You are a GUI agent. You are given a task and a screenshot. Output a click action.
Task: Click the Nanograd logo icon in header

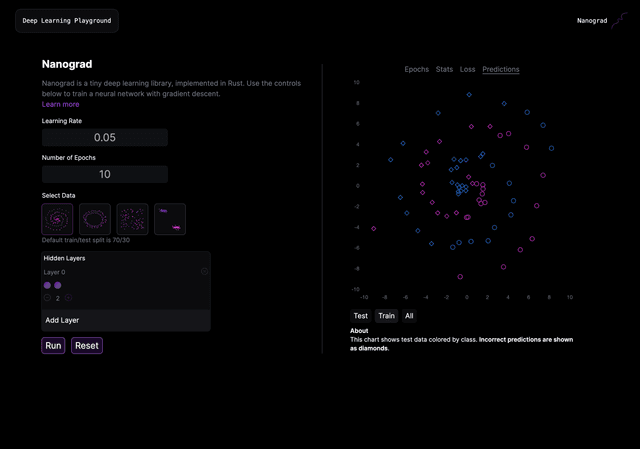[622, 20]
